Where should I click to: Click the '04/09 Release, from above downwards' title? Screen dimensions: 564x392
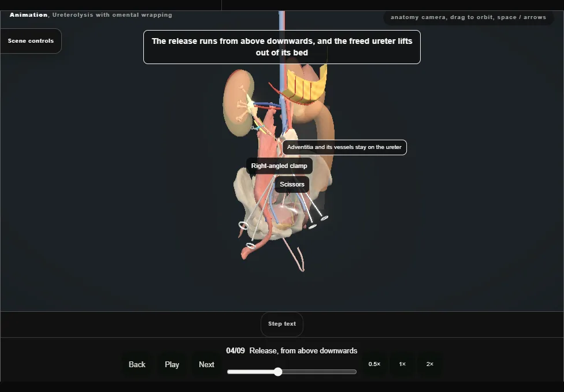[x=292, y=350]
